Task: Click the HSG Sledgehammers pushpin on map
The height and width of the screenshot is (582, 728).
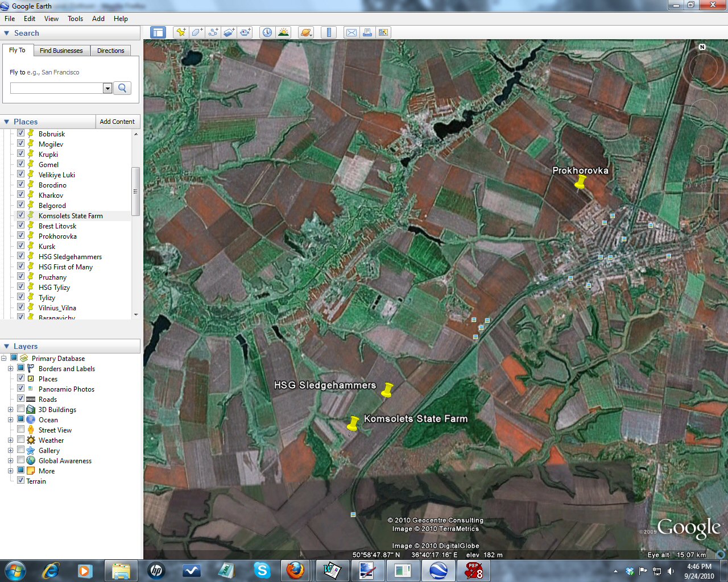Action: click(x=387, y=390)
